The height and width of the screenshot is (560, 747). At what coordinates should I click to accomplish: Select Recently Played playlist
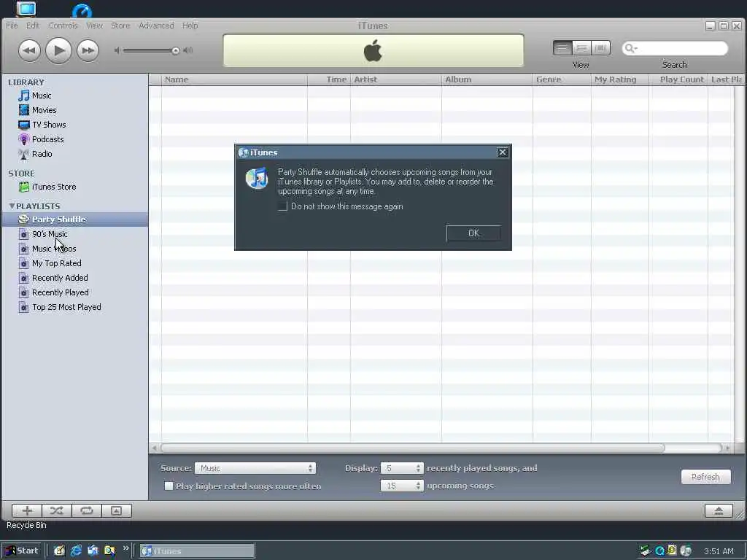tap(60, 292)
